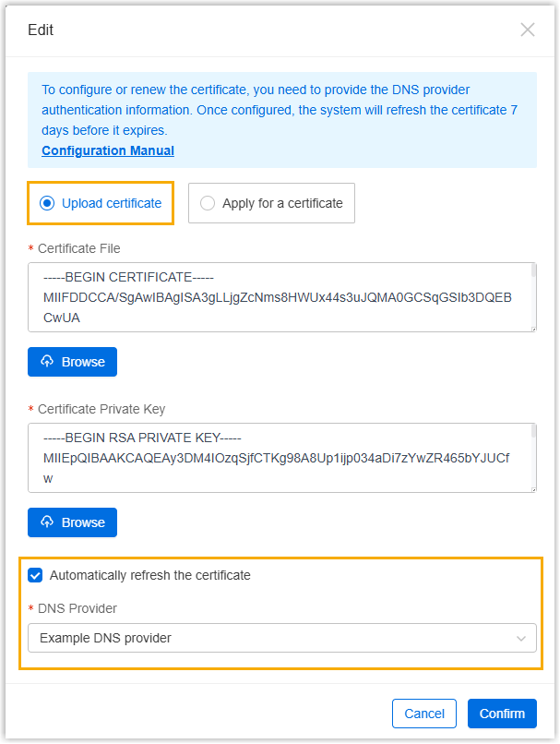Click the Certificate File field label
The image size is (560, 744).
pos(78,248)
